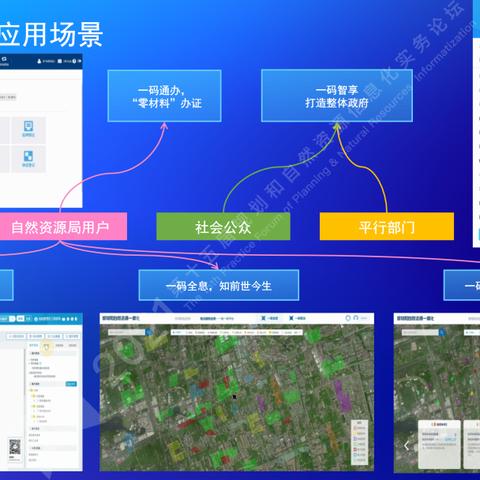Toggle the yellow entry in map legend
The width and height of the screenshot is (480, 480).
click(x=359, y=433)
